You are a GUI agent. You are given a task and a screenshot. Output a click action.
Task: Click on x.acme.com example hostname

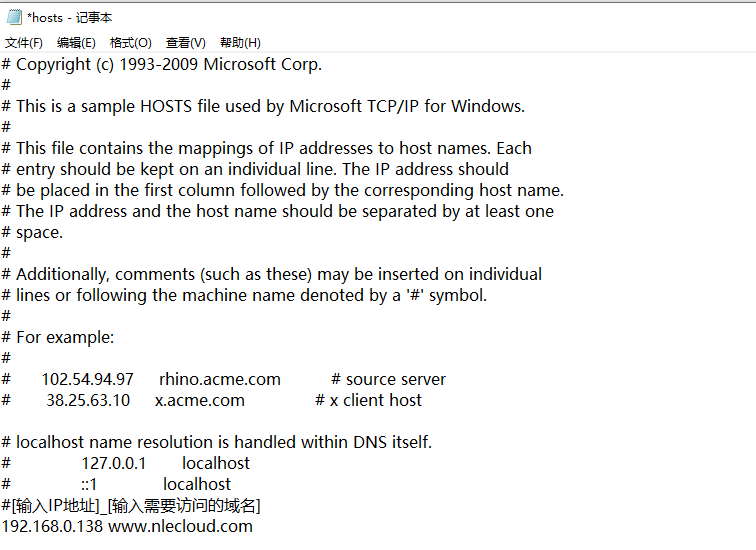[x=200, y=401]
